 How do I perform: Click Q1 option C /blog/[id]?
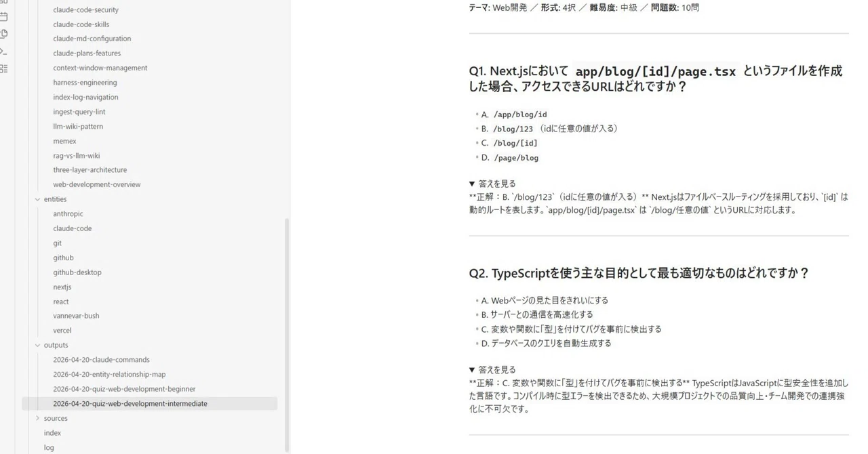509,143
